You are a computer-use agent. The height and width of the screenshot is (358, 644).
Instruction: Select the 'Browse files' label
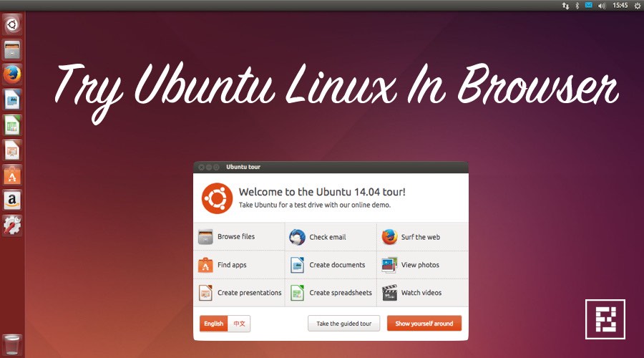coord(236,237)
